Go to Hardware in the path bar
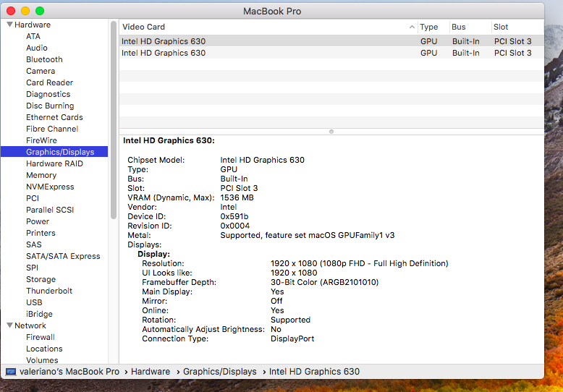563x392 pixels. pyautogui.click(x=151, y=372)
